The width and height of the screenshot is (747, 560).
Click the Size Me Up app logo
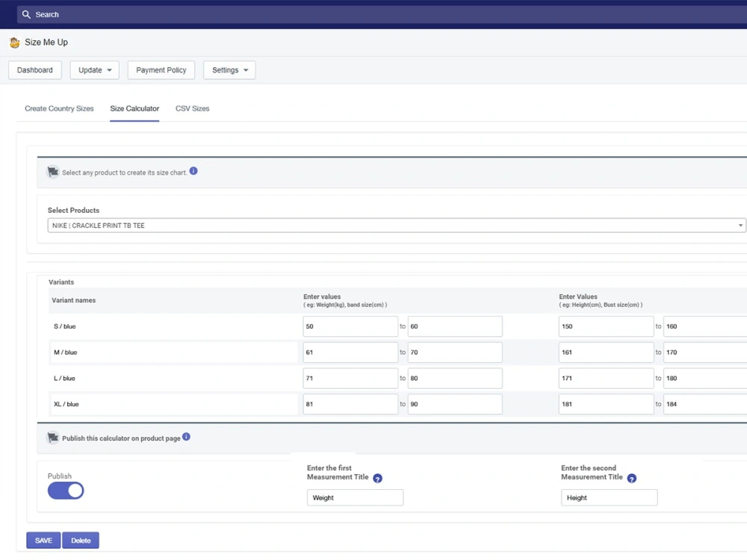(15, 43)
